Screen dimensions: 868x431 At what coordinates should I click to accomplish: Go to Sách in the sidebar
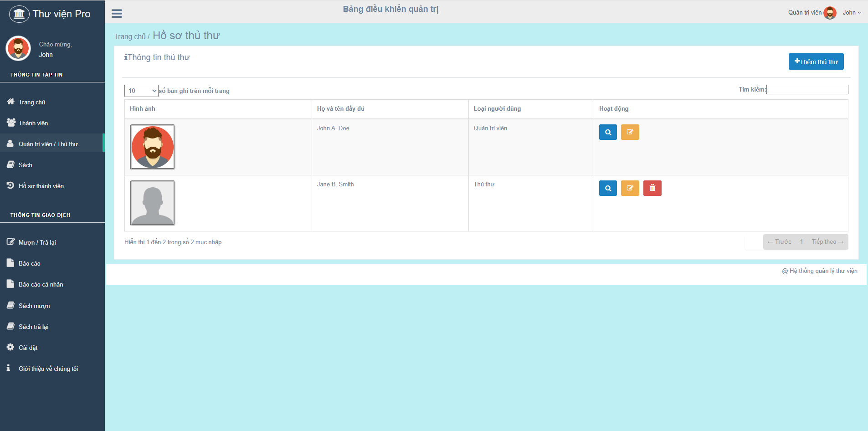[x=26, y=165]
